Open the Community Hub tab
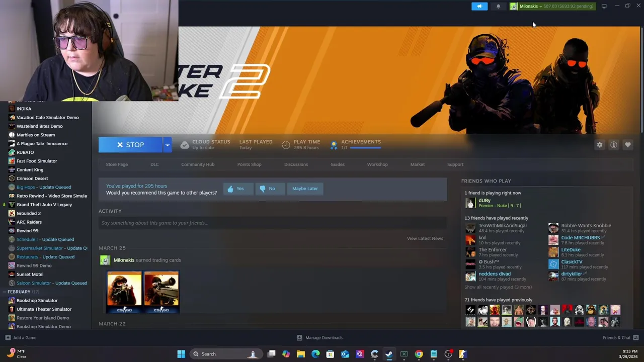644x362 pixels. point(198,164)
